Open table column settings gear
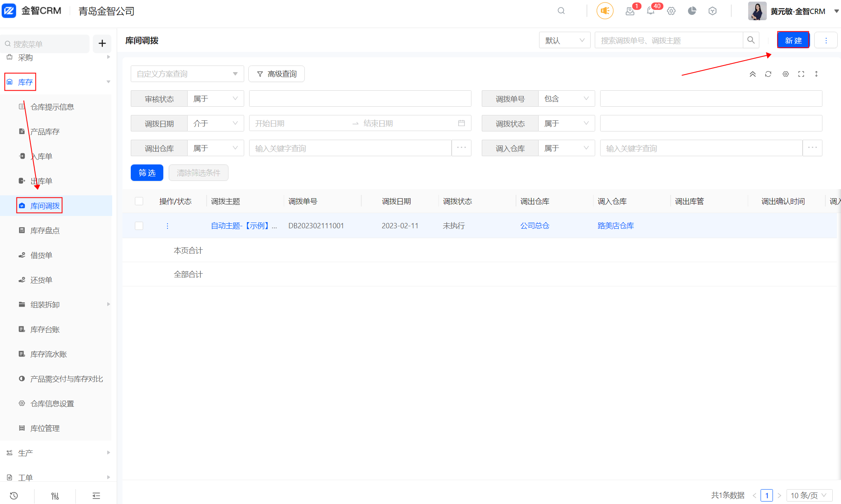 click(x=785, y=74)
